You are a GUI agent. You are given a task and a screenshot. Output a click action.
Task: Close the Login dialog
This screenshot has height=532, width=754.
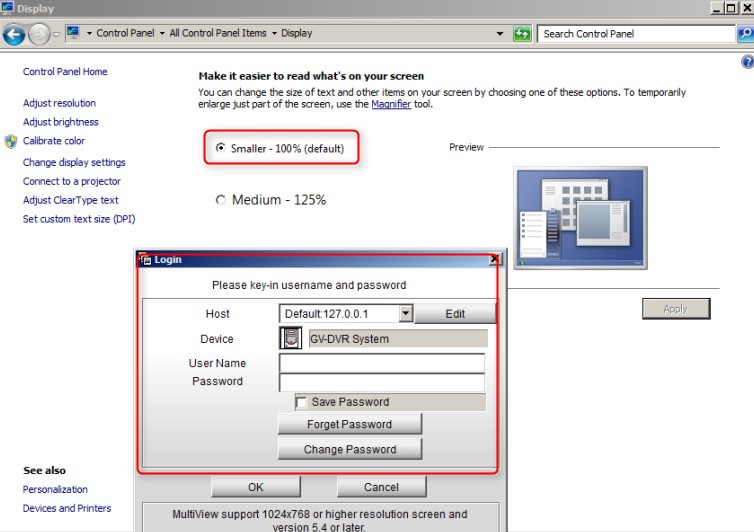494,259
